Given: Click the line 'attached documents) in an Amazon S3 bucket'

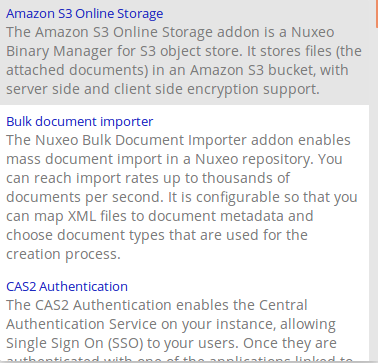Looking at the screenshot, I should click(177, 70).
